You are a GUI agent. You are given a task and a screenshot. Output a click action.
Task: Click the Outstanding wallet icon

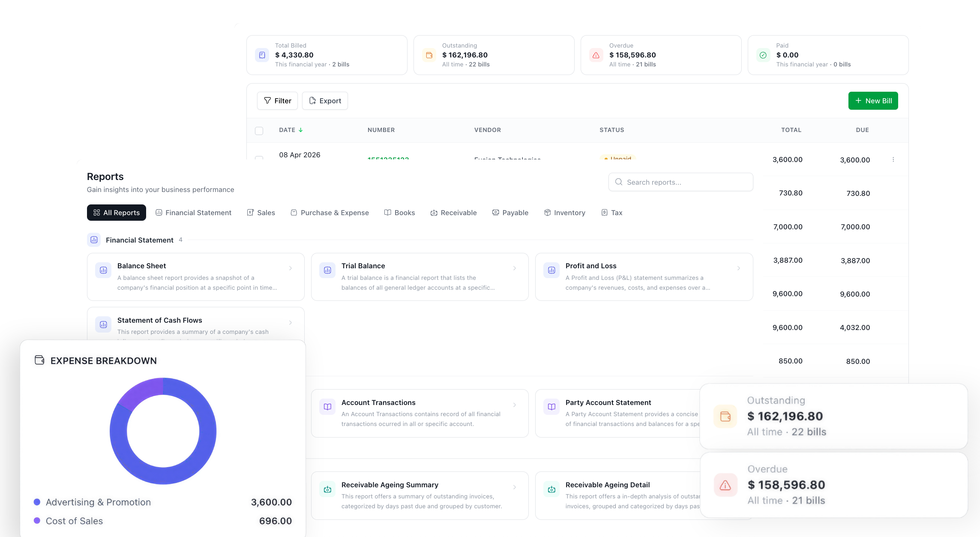click(x=429, y=55)
